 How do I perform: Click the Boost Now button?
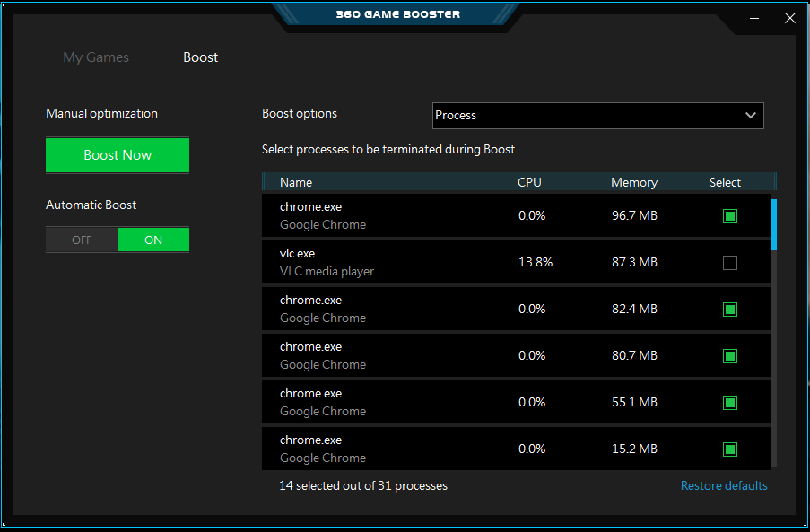[x=118, y=155]
